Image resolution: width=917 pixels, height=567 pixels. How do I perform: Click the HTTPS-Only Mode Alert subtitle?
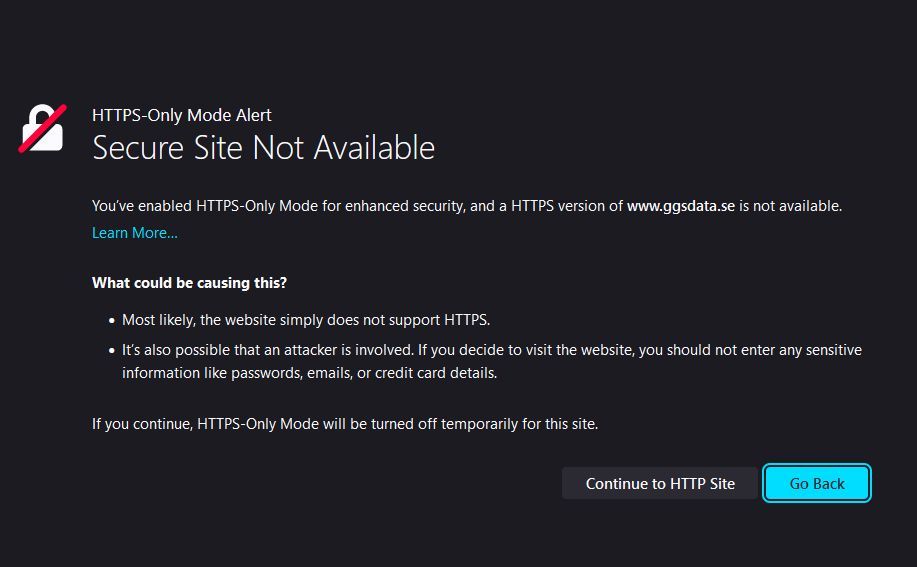pos(181,115)
